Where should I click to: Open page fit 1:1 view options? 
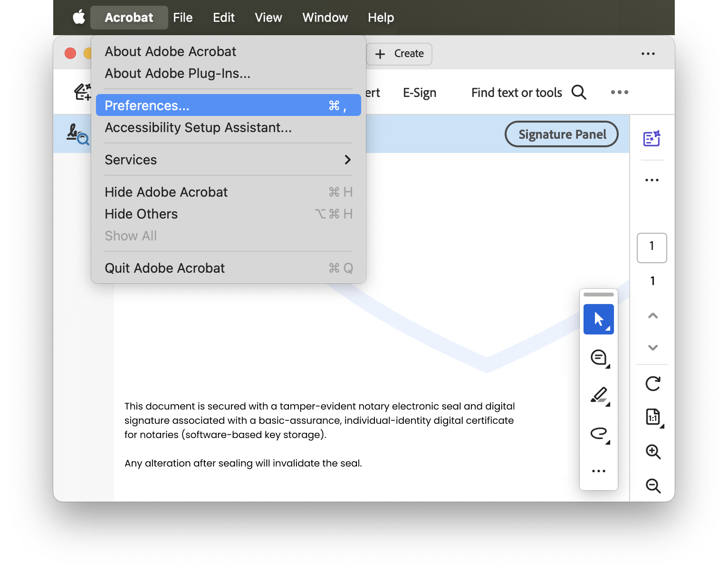[654, 417]
